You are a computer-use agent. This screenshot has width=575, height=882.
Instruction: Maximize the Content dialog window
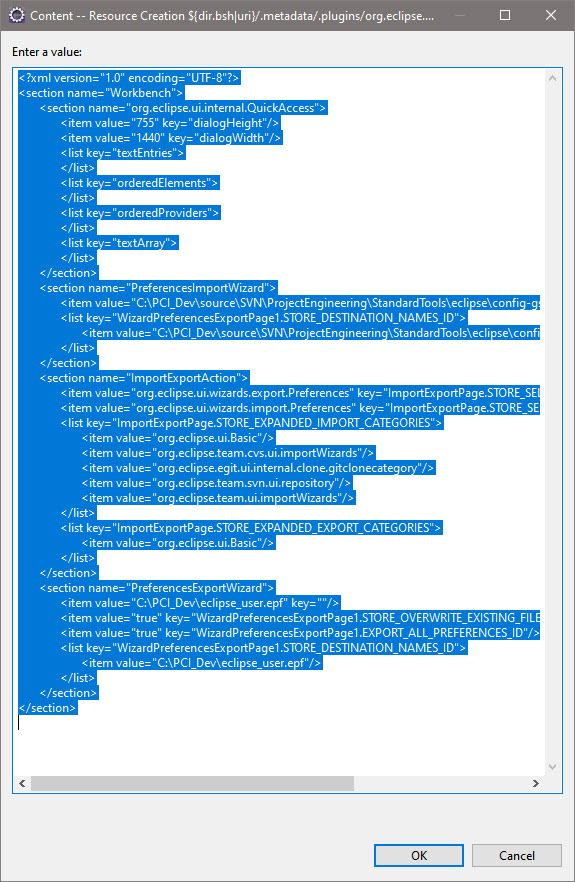point(505,15)
